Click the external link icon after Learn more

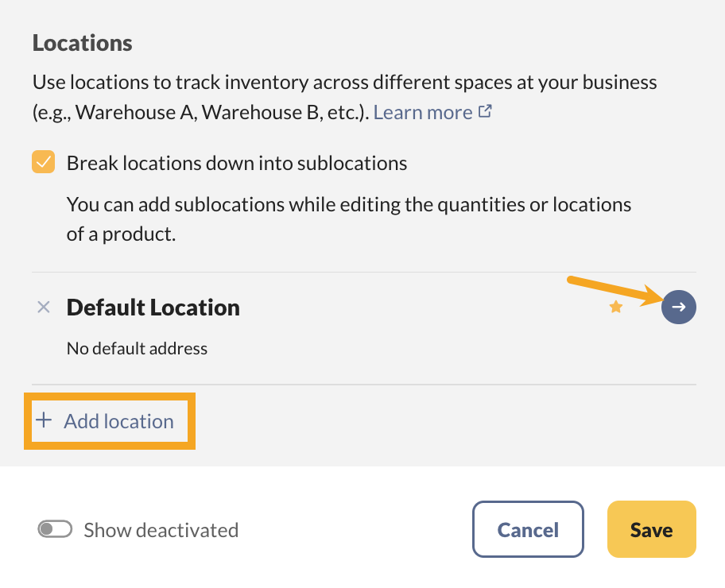(485, 112)
